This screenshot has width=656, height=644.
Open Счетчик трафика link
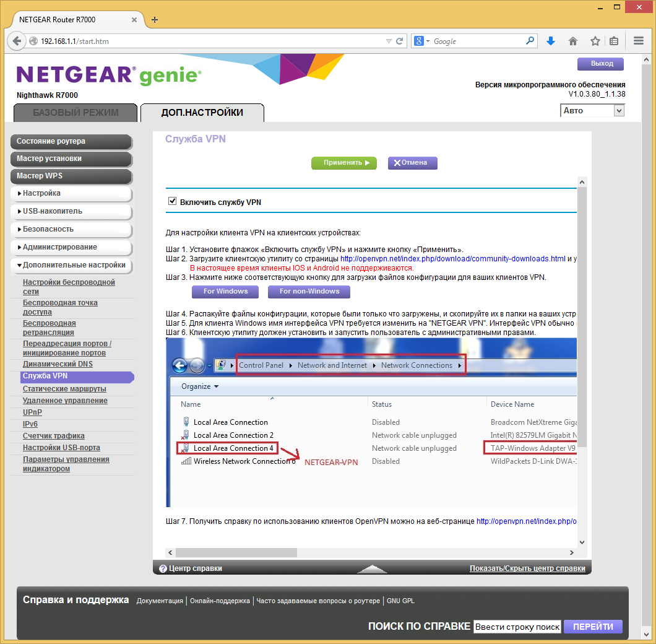tap(54, 436)
